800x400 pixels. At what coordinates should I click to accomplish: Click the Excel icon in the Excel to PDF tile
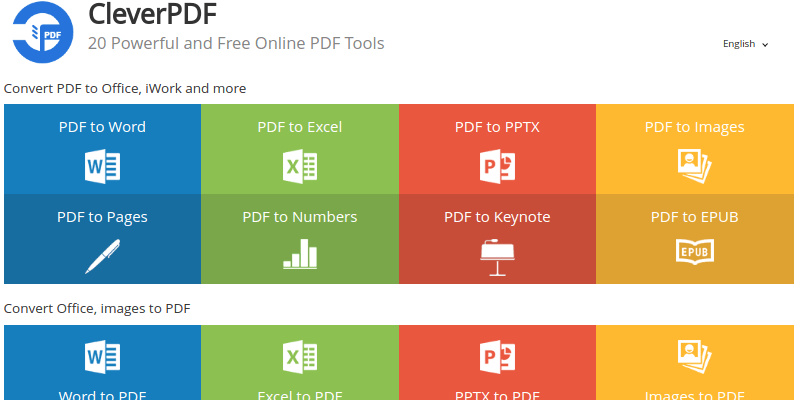coord(300,356)
